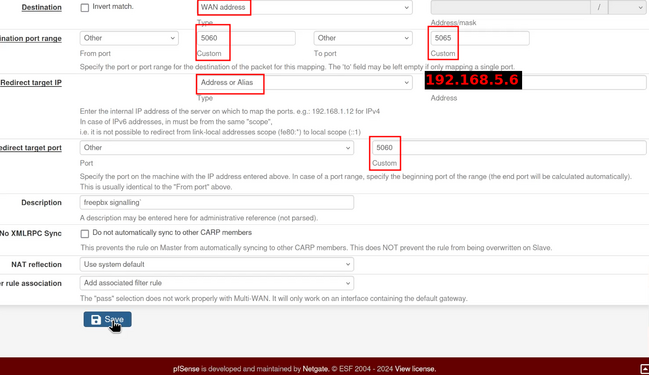Open the From port Other dropdown

(129, 38)
